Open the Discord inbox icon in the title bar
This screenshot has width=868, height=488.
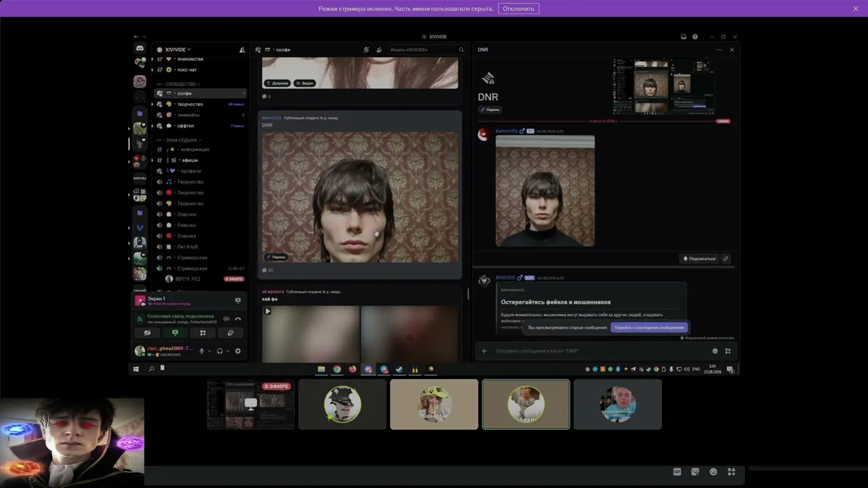point(684,37)
